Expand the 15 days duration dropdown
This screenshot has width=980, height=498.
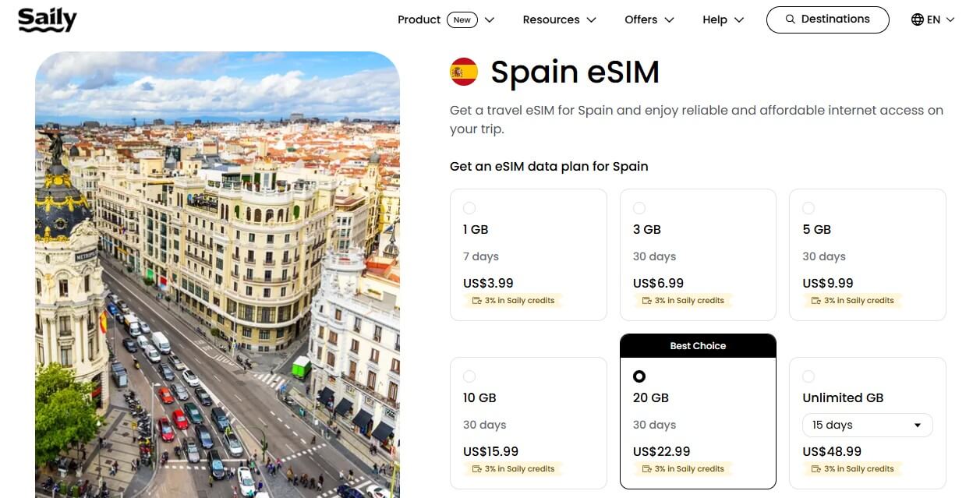click(867, 425)
